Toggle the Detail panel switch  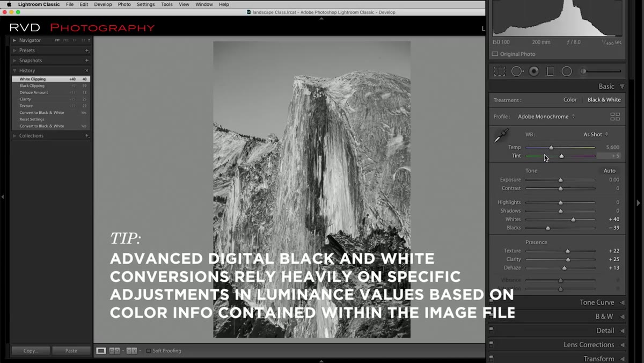pos(491,330)
